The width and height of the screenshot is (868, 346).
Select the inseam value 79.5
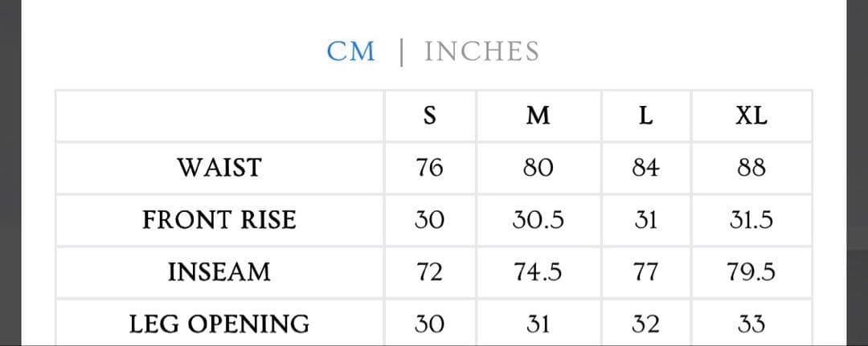pyautogui.click(x=751, y=272)
